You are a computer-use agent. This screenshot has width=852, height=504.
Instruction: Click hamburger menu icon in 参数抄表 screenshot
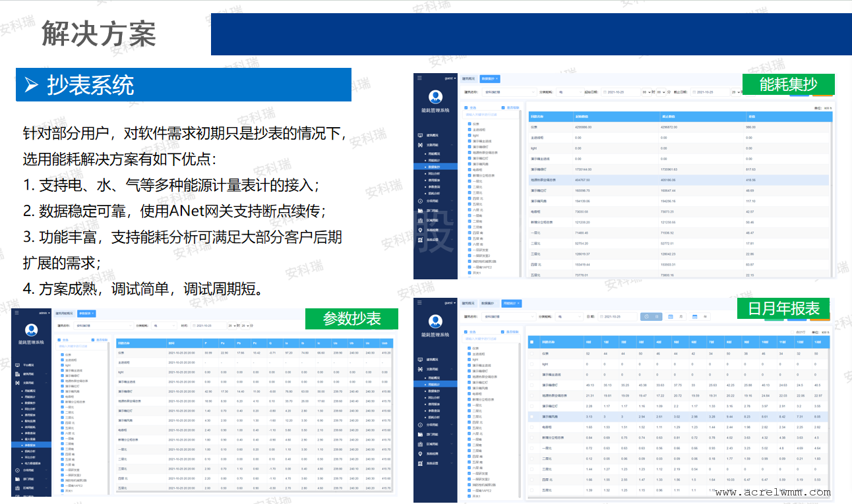click(x=16, y=313)
